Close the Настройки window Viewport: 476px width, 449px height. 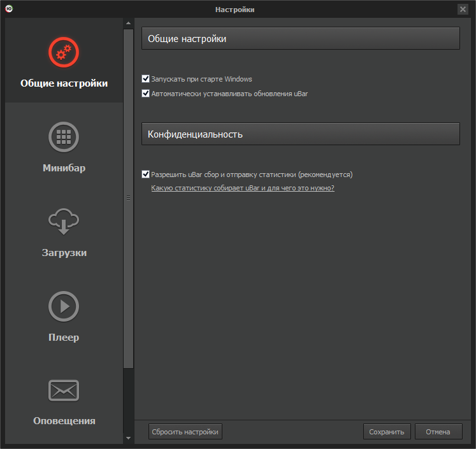tap(463, 10)
